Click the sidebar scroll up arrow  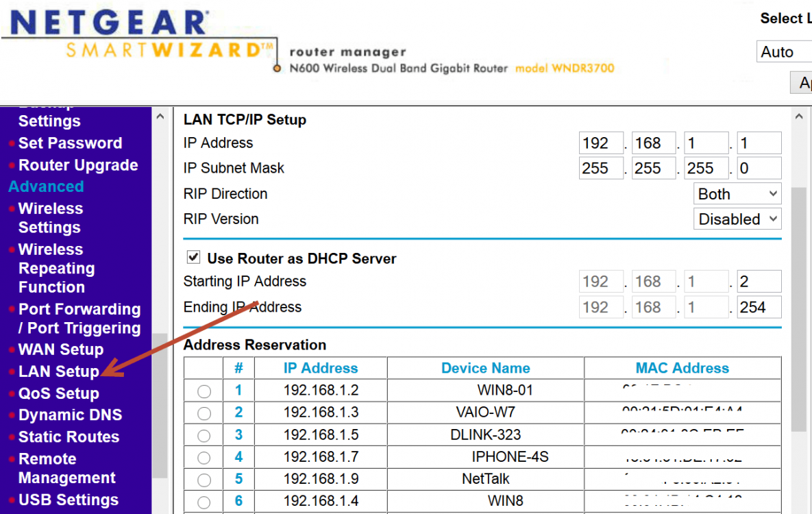pos(160,117)
